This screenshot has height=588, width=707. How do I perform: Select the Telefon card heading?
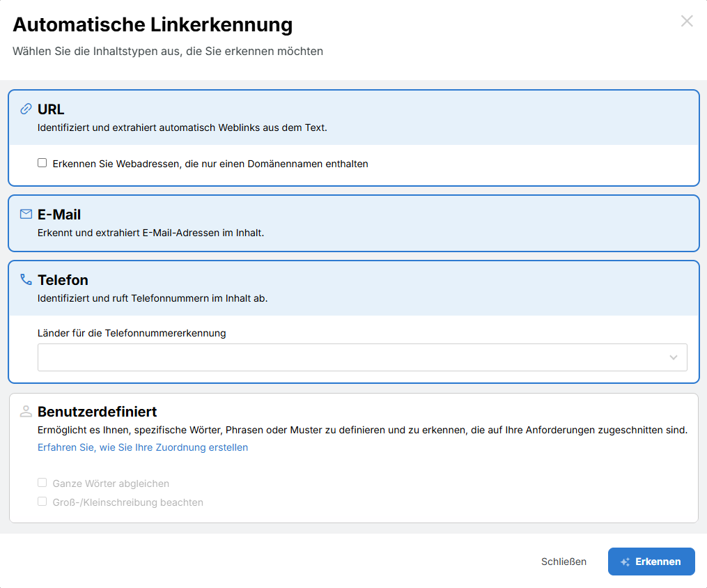click(x=63, y=280)
